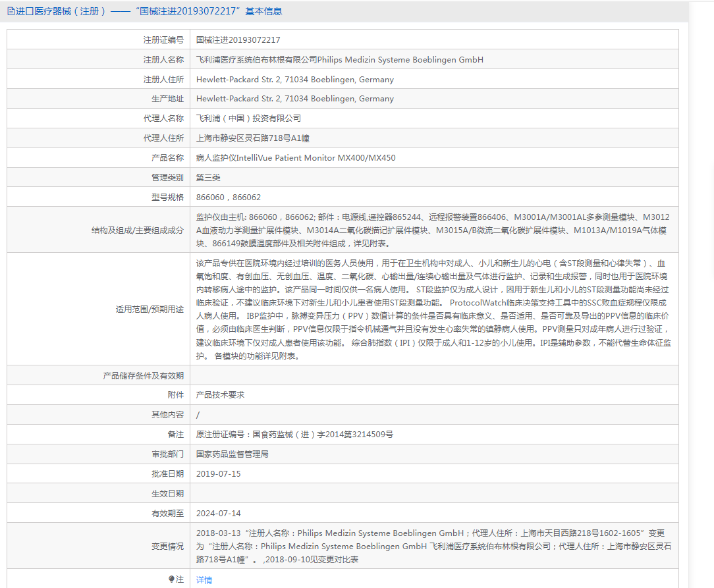
Task: Click the 批准日期 label cell
Action: pos(98,474)
